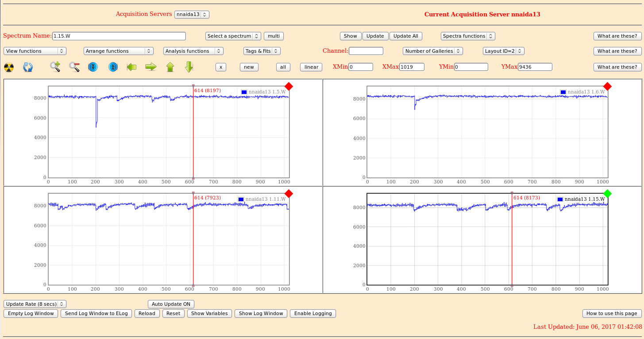This screenshot has width=644, height=339.
Task: Click the radiation hazard icon
Action: click(9, 67)
